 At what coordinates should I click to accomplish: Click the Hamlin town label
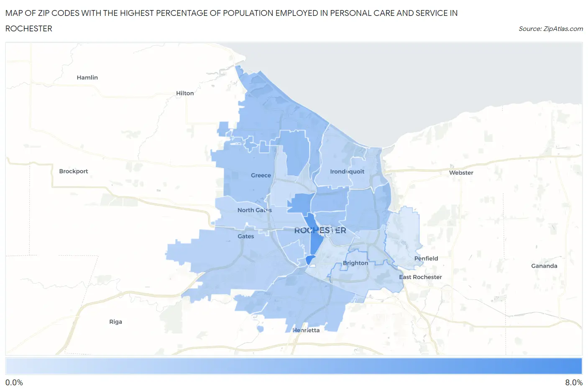coord(87,77)
